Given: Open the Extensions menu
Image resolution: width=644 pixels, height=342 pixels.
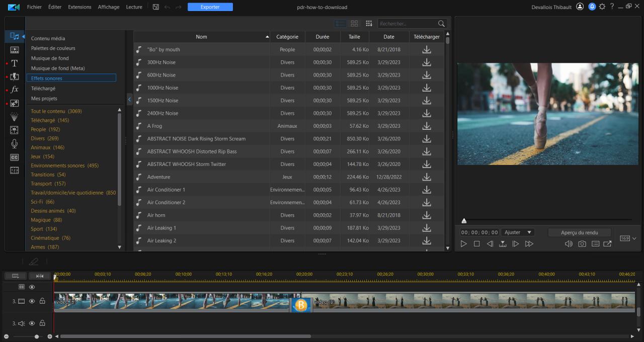Looking at the screenshot, I should pos(79,7).
